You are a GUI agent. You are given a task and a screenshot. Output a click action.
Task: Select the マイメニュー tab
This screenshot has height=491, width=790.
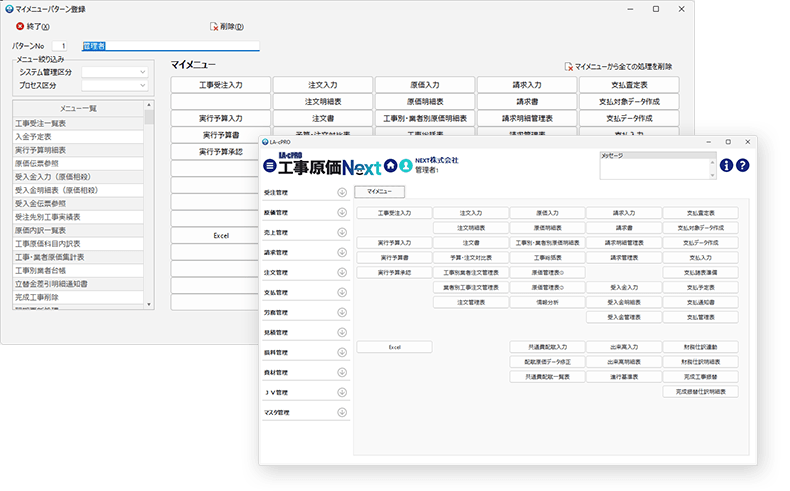point(381,190)
